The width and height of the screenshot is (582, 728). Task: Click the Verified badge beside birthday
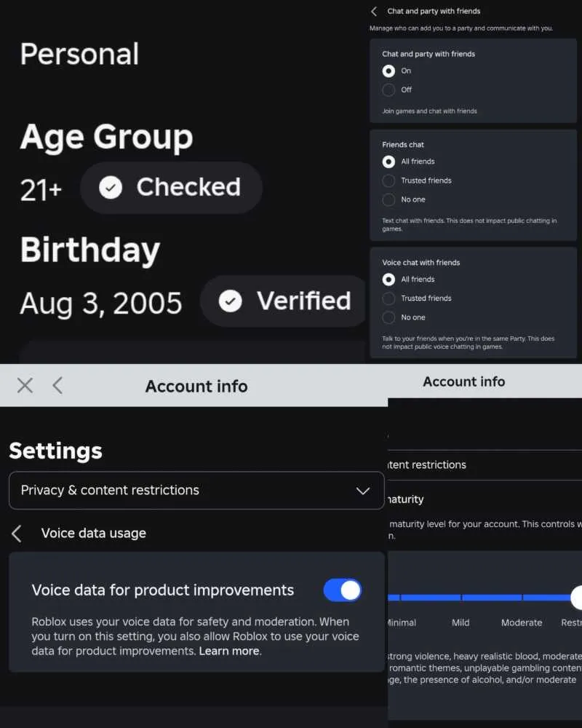coord(284,301)
